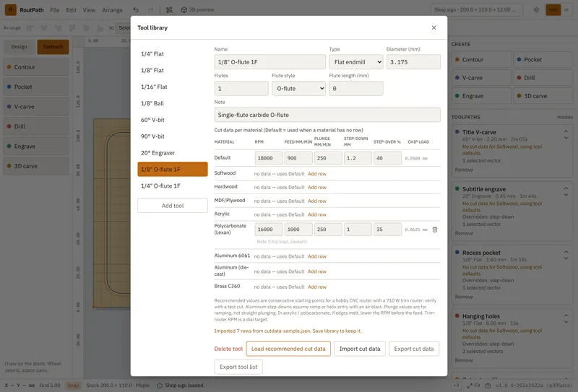Open the Edit menu
Image resolution: width=578 pixels, height=392 pixels.
tap(71, 10)
